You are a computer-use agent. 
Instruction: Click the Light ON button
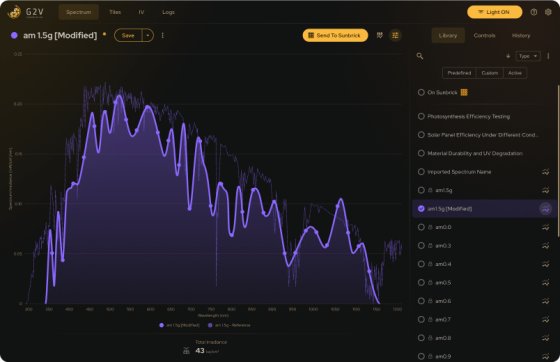(495, 12)
